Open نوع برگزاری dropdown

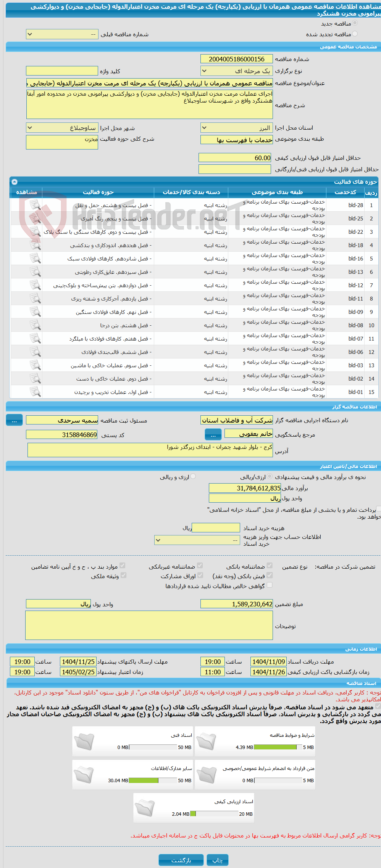point(237,71)
